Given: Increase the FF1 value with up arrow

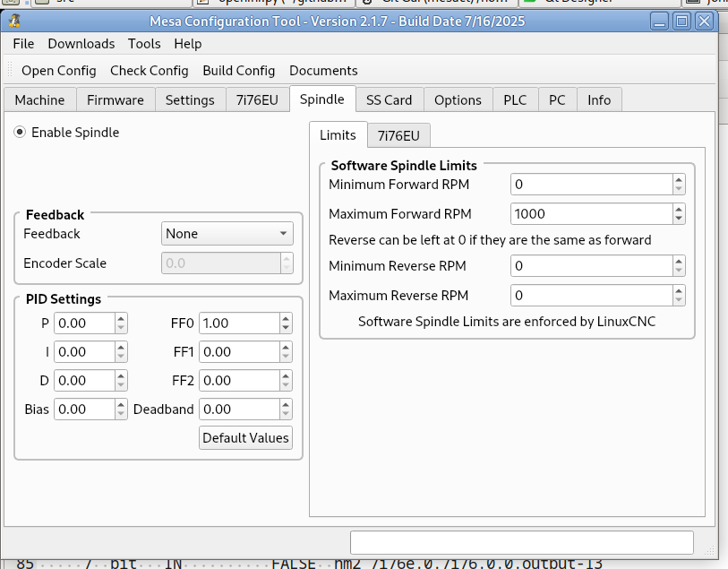Looking at the screenshot, I should click(x=286, y=348).
